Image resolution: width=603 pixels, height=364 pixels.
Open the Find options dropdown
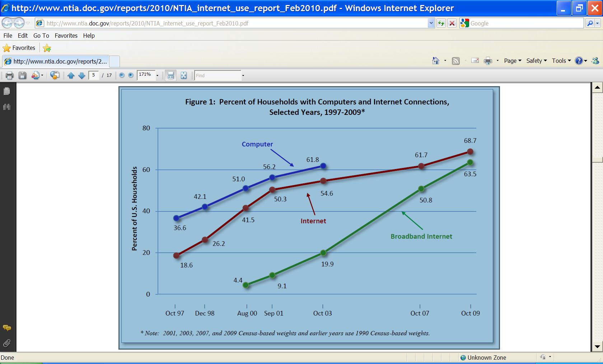pos(243,75)
